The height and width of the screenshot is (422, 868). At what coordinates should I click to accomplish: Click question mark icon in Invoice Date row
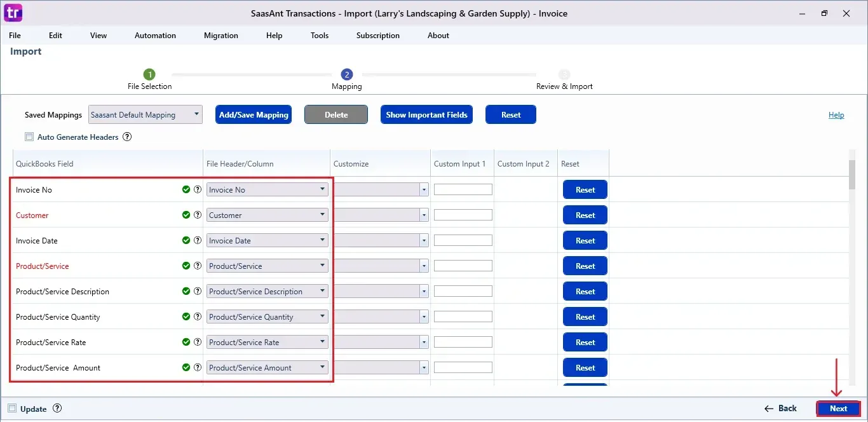[198, 240]
